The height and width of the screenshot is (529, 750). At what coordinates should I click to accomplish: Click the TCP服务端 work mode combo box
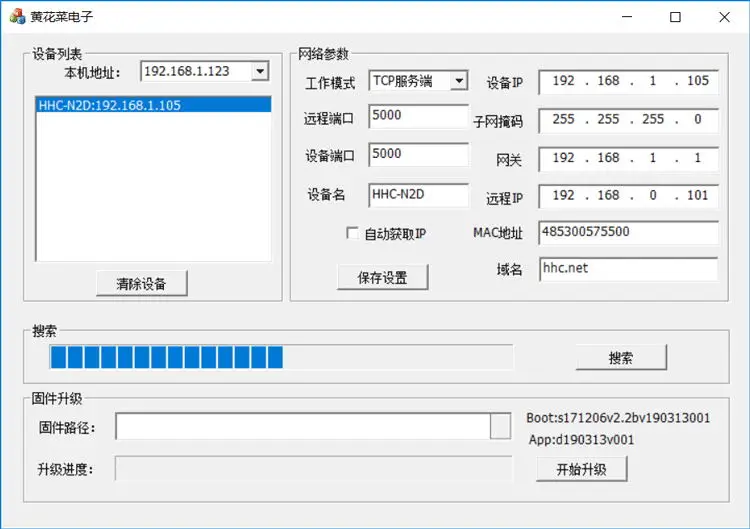[418, 81]
